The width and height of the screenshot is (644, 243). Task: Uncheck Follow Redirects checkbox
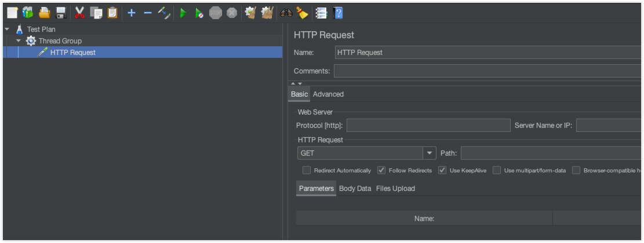tap(381, 170)
